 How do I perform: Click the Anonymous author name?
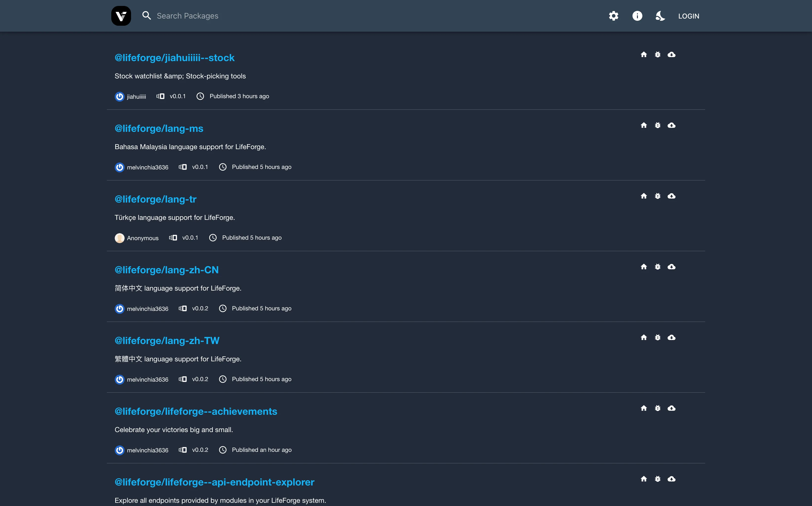pos(142,238)
